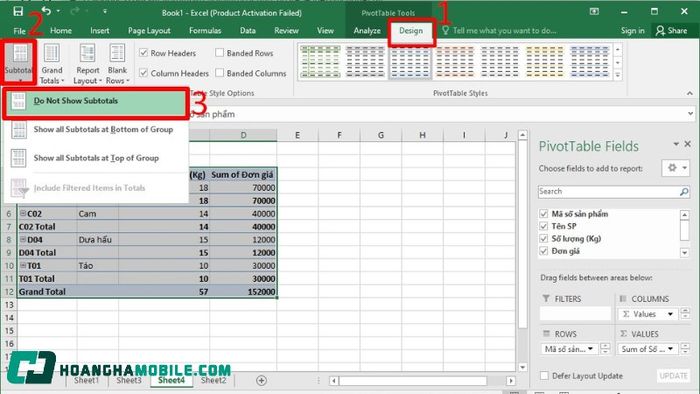Click the Sign in link
This screenshot has width=700, height=394.
632,30
